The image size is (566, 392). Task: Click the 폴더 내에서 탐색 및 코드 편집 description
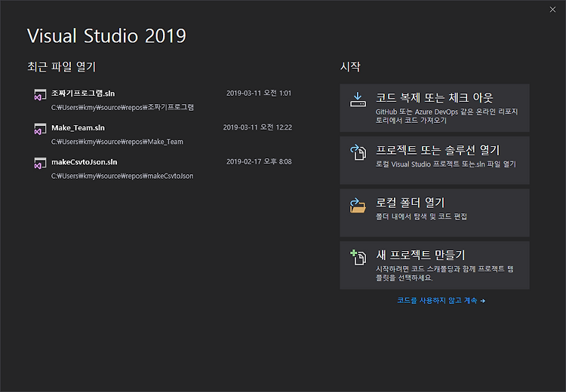coord(421,216)
